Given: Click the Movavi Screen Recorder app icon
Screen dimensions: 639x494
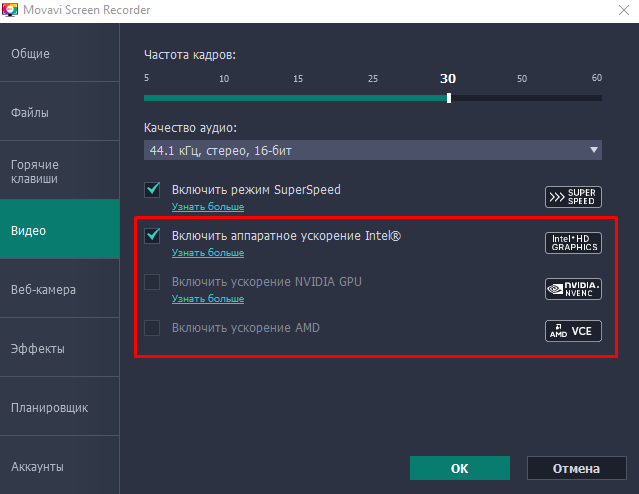Looking at the screenshot, I should tap(10, 9).
